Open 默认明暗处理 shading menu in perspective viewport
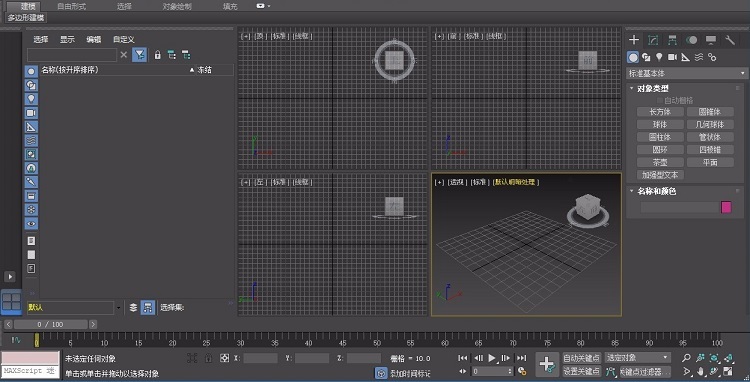Screen dimensions: 750x382 [x=517, y=182]
